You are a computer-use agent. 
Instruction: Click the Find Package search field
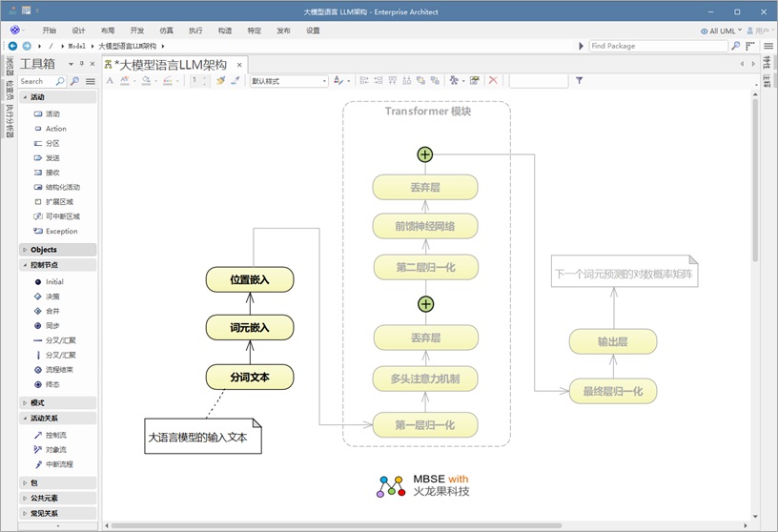[660, 46]
